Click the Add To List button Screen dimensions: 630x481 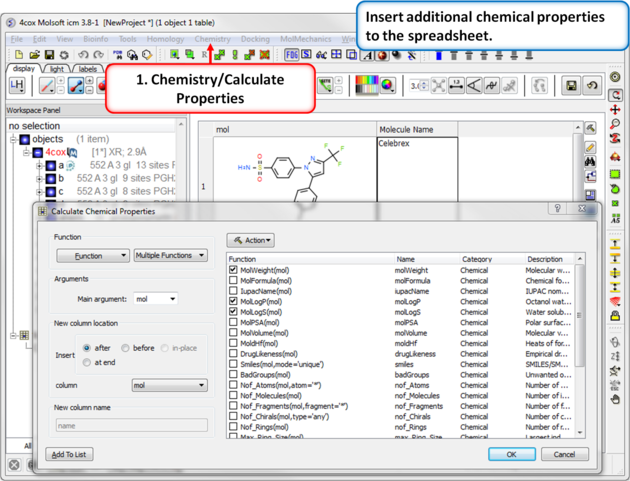click(x=69, y=454)
